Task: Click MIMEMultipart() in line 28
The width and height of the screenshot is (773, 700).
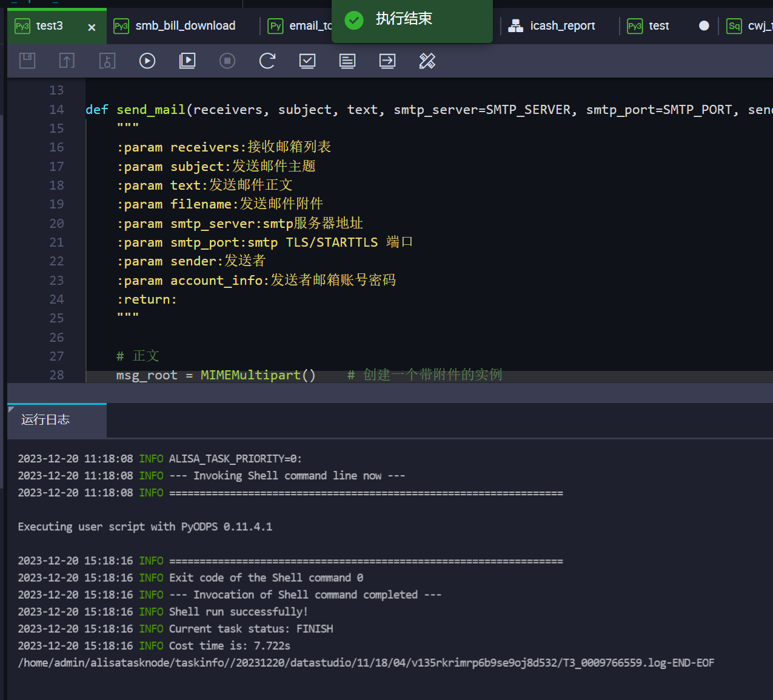Action: point(258,375)
